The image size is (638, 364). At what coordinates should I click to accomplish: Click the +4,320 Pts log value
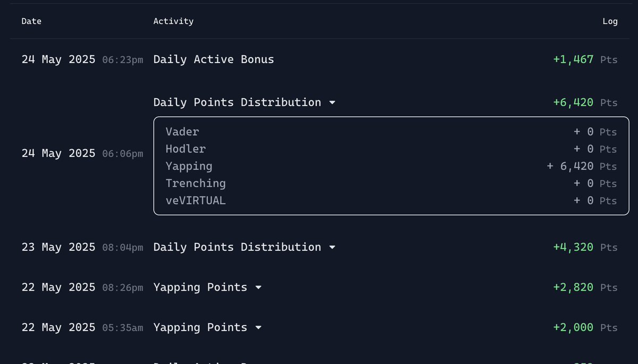(585, 248)
